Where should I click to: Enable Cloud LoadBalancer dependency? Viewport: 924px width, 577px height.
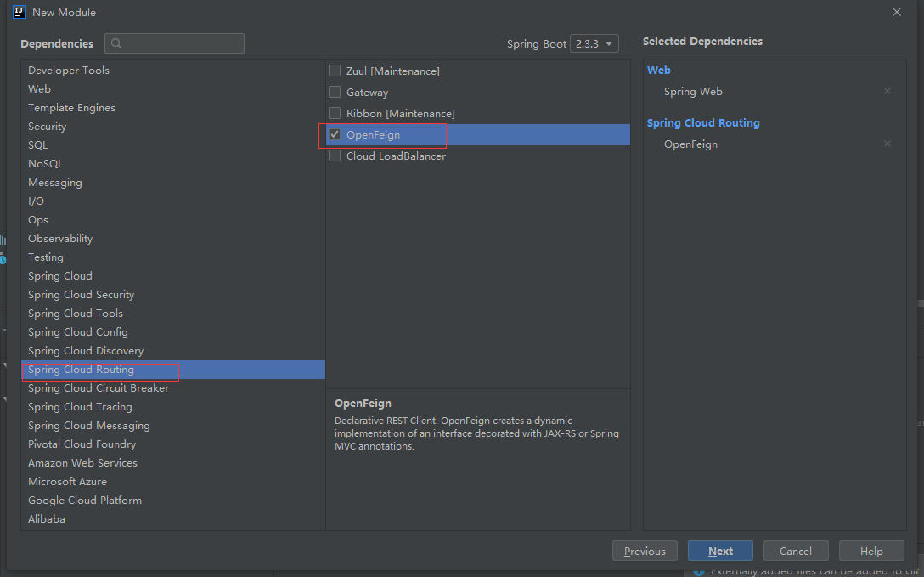pyautogui.click(x=335, y=156)
